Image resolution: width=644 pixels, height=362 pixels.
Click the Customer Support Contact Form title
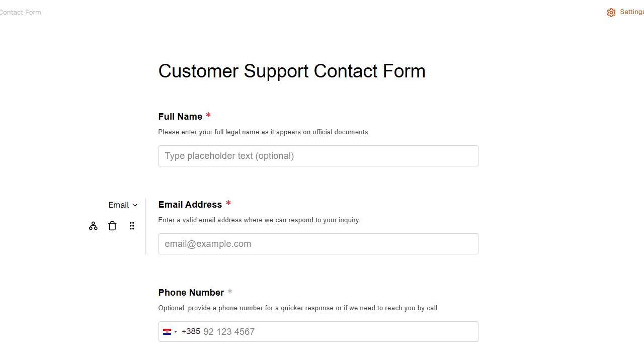[x=292, y=71]
